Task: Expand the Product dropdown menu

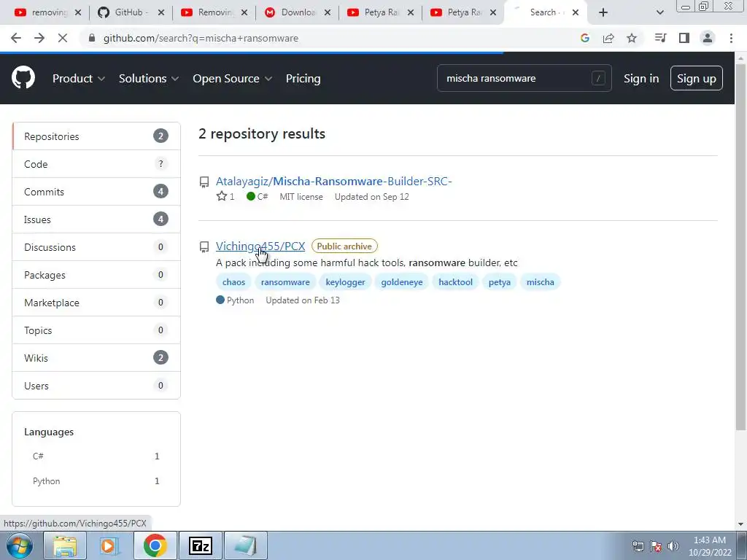Action: pos(79,79)
